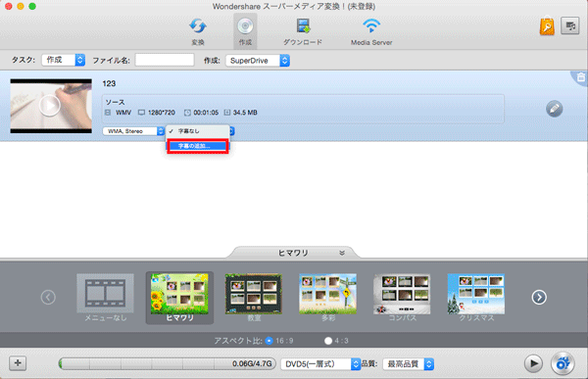Switch to the ダウンロード tab
The image size is (588, 379).
click(x=303, y=32)
